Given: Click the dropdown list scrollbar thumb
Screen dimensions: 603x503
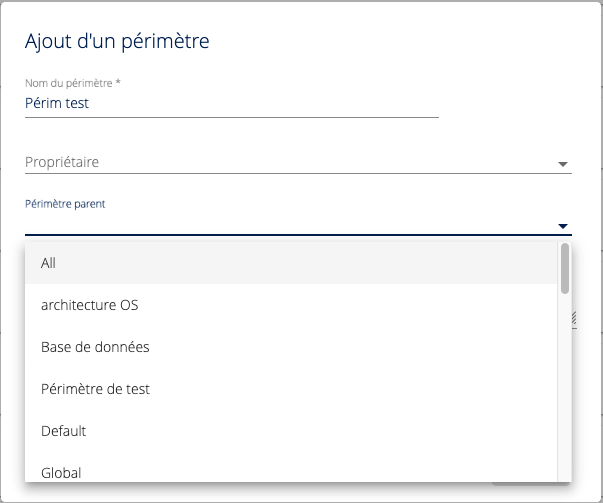Looking at the screenshot, I should tap(565, 267).
